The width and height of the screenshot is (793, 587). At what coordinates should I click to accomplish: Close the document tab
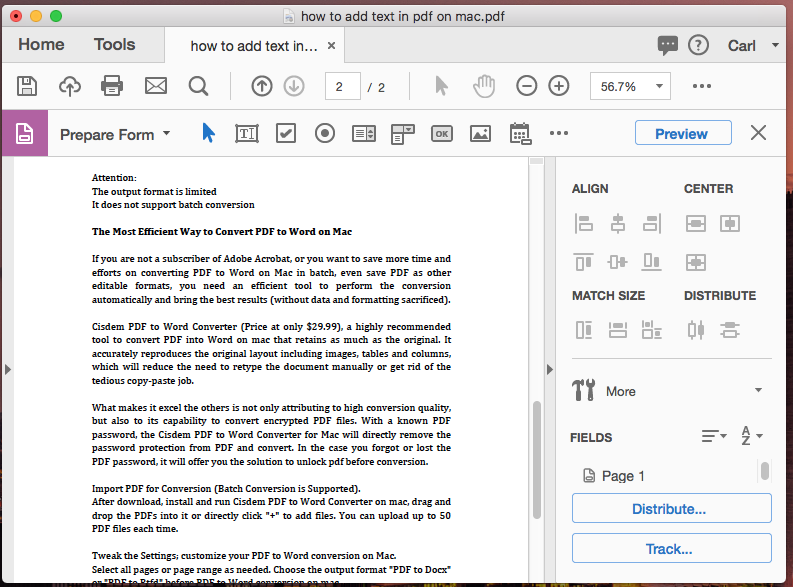331,46
